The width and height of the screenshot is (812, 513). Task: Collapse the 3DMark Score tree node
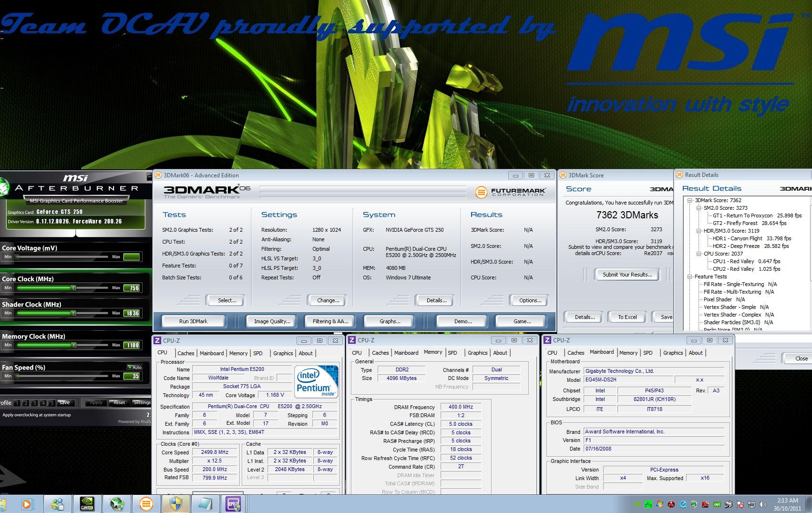pos(690,201)
